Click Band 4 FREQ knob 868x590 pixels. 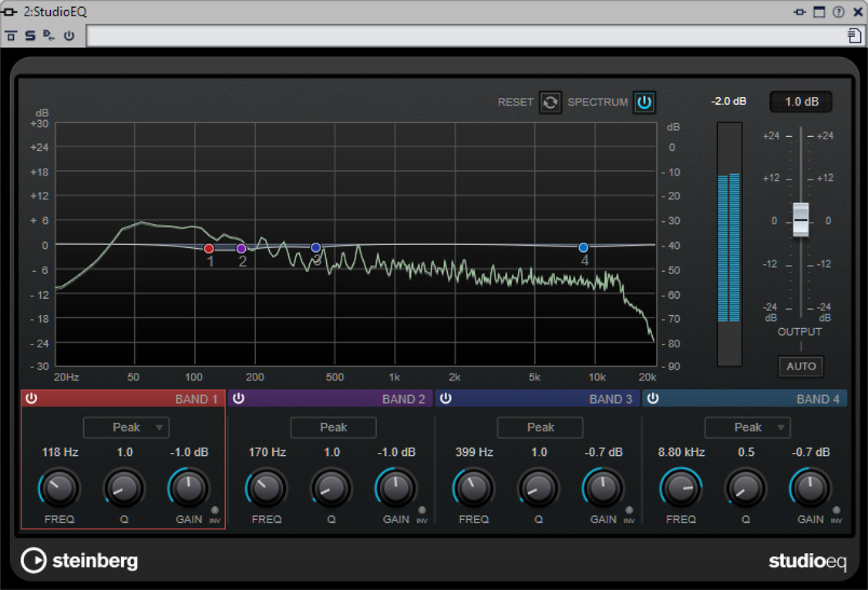coord(681,488)
